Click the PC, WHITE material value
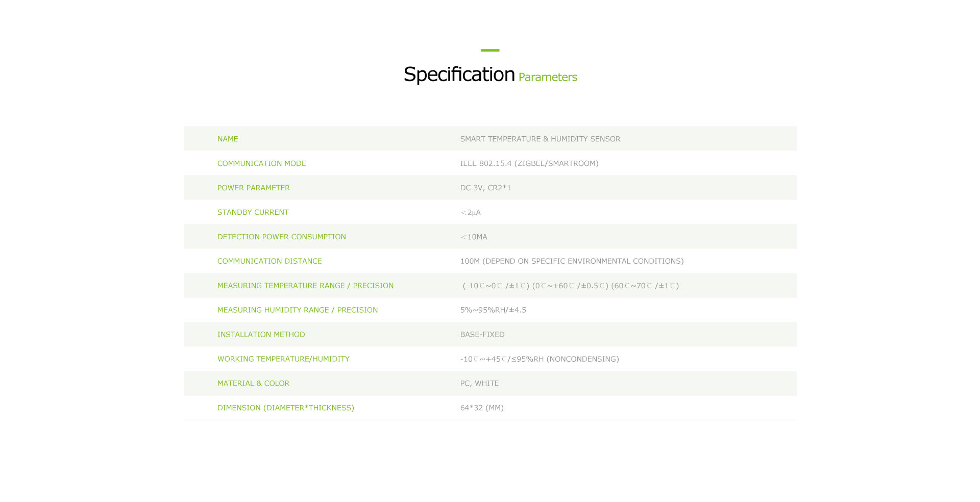Viewport: 980px width, 502px height. coord(479,383)
